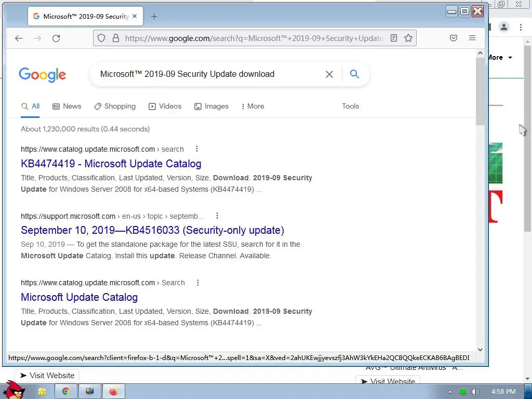Expand More dropdown in background window

pos(500,57)
